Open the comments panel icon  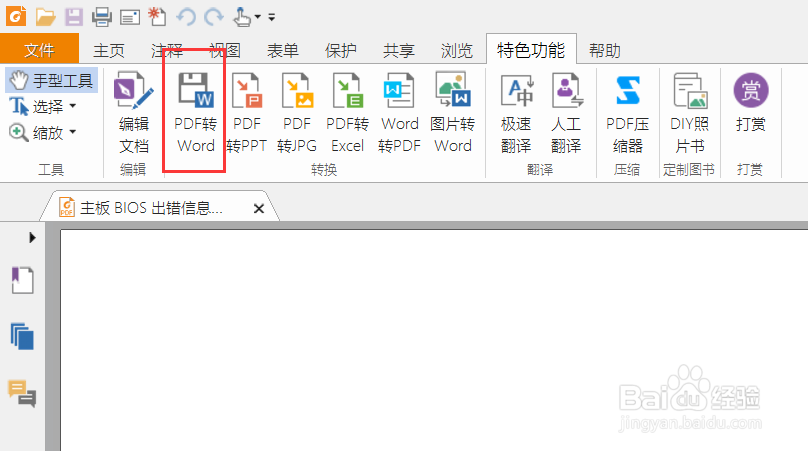click(x=22, y=393)
